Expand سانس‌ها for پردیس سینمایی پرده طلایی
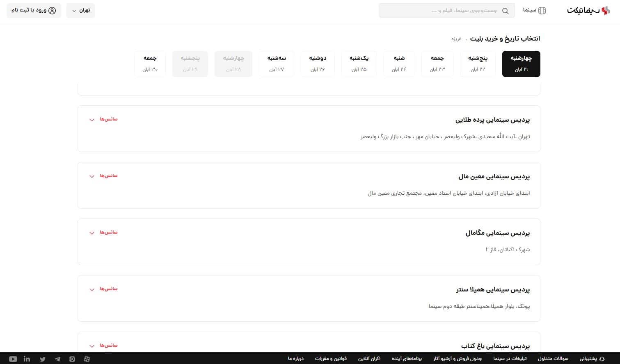Image resolution: width=620 pixels, height=364 pixels. pyautogui.click(x=103, y=119)
